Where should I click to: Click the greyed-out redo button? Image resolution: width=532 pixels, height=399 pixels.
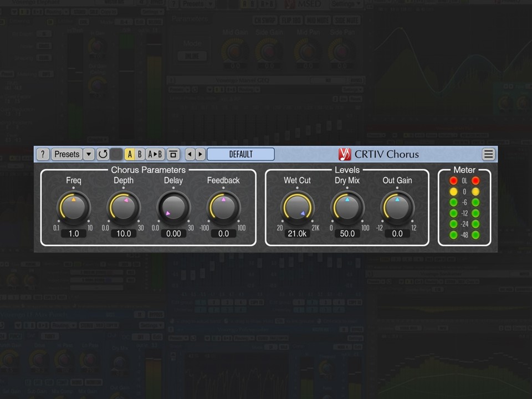click(116, 155)
